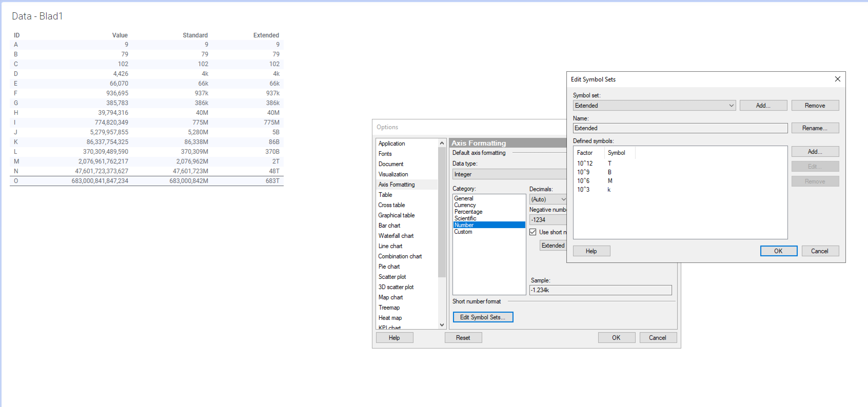Open the Symbol set dropdown
This screenshot has height=407, width=868.
(x=654, y=105)
